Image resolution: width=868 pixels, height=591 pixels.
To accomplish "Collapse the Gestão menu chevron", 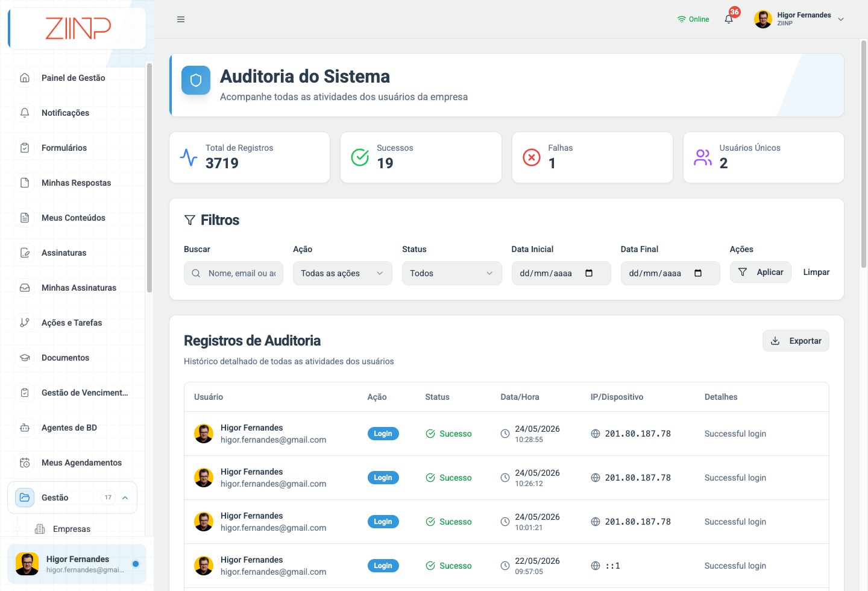I will tap(125, 498).
